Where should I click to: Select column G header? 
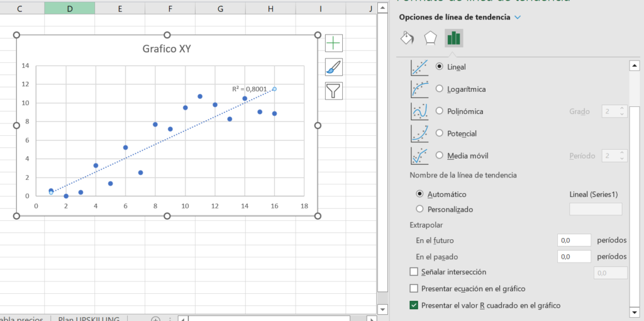tap(221, 8)
